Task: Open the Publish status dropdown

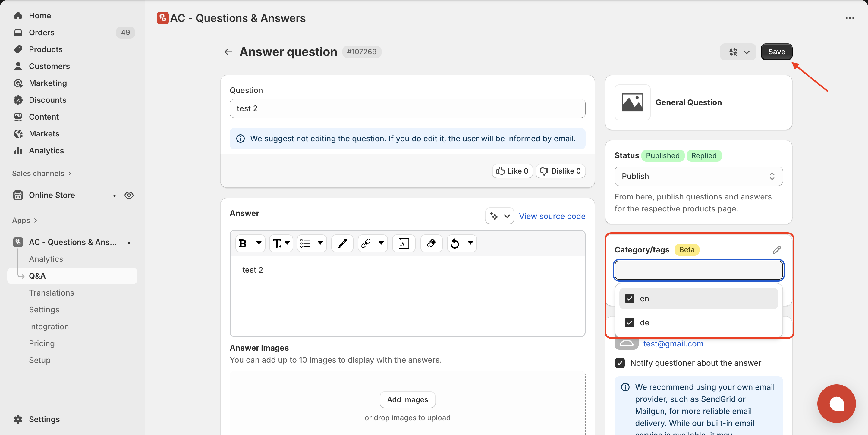Action: (698, 176)
